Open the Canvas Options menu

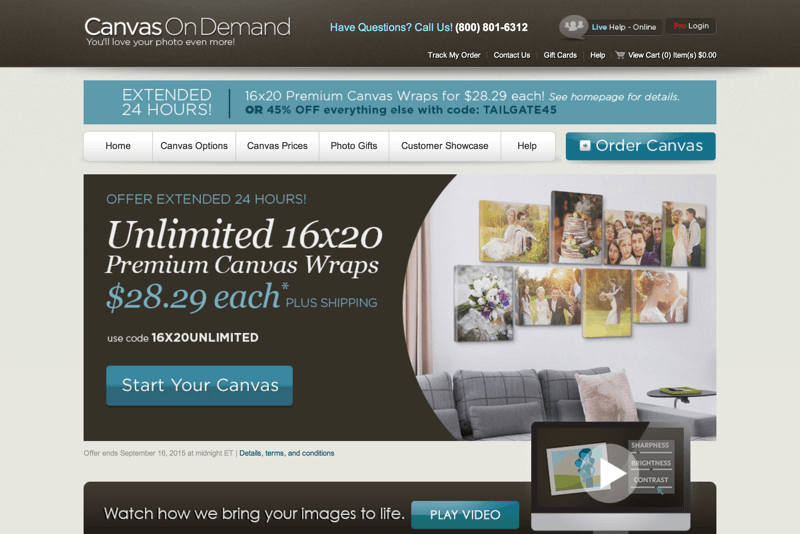click(194, 146)
